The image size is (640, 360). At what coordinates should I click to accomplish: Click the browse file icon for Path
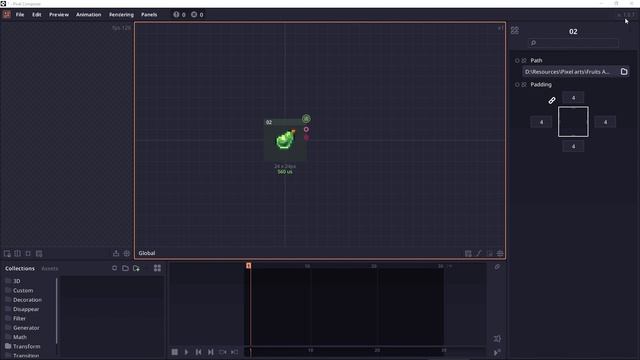click(x=624, y=71)
